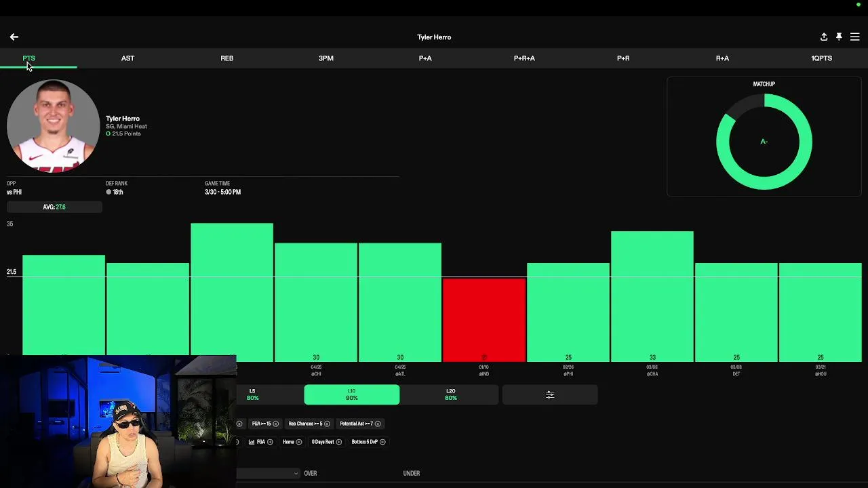Click the OVER column label

[x=311, y=473]
